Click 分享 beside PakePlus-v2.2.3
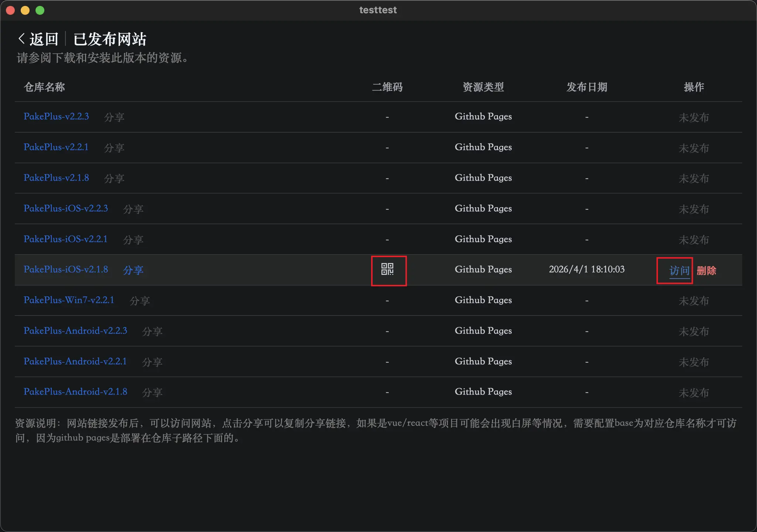Image resolution: width=757 pixels, height=532 pixels. (114, 117)
